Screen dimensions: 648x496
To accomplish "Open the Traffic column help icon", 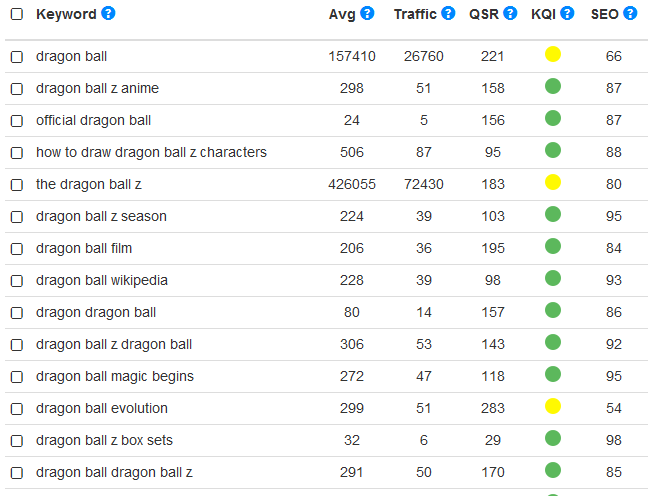I will (448, 13).
